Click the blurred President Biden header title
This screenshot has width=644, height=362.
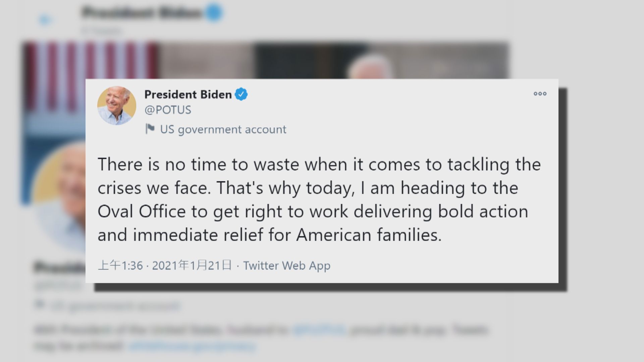pos(141,13)
